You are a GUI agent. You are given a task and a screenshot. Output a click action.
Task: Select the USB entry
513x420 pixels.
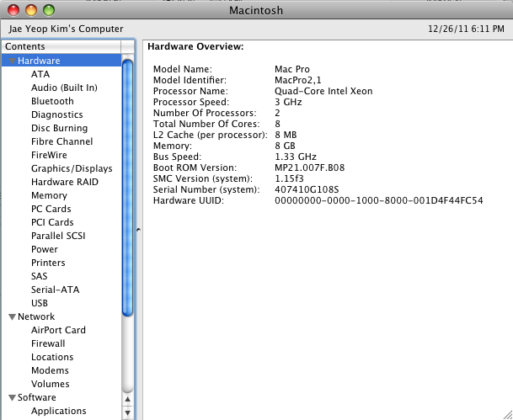(x=40, y=303)
